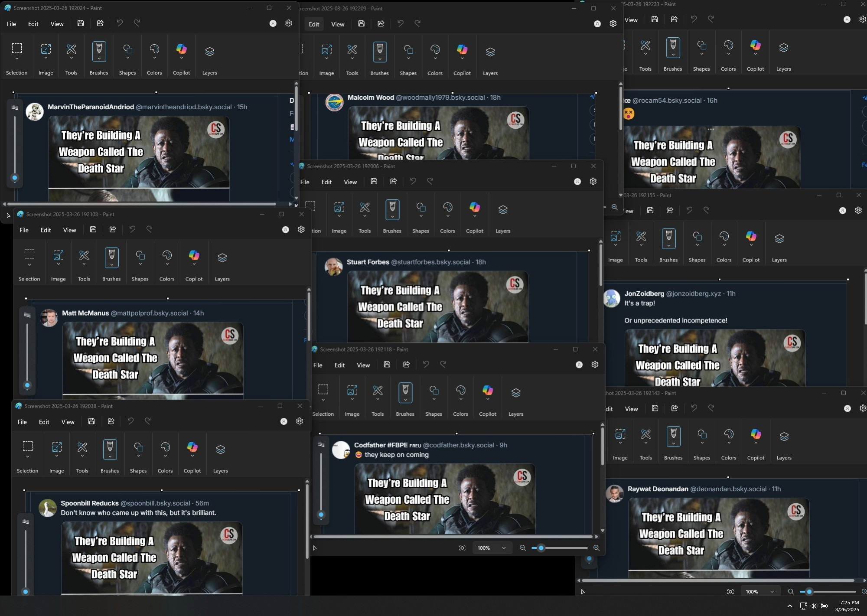Click Shapes label in Screenshot 192118 window
The width and height of the screenshot is (867, 616).
pos(433,414)
